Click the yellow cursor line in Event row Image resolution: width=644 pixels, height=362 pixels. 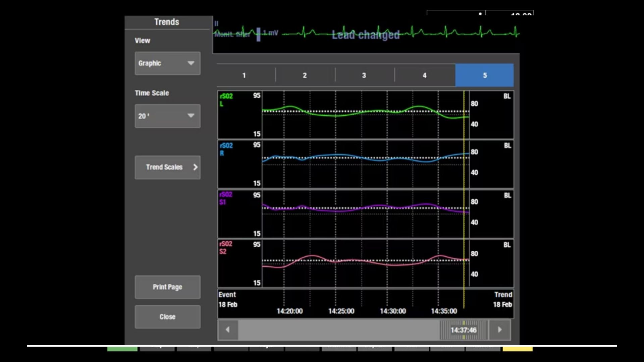[x=464, y=298]
